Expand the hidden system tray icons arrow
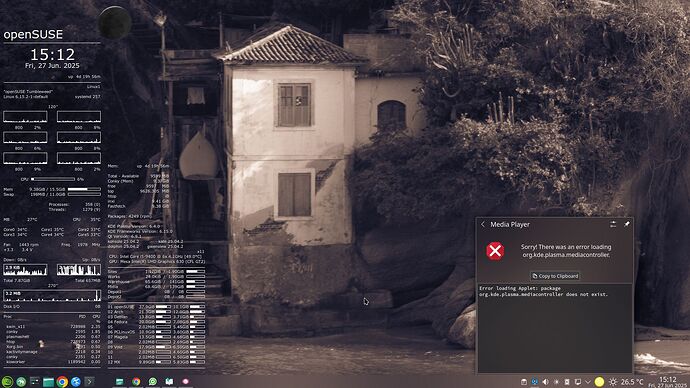 [x=587, y=382]
